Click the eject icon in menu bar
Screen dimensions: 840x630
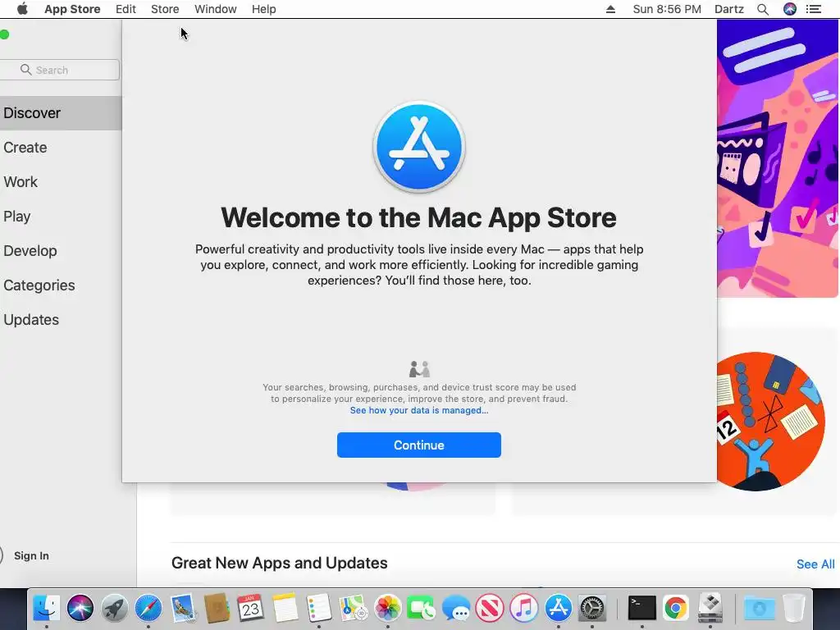(610, 9)
